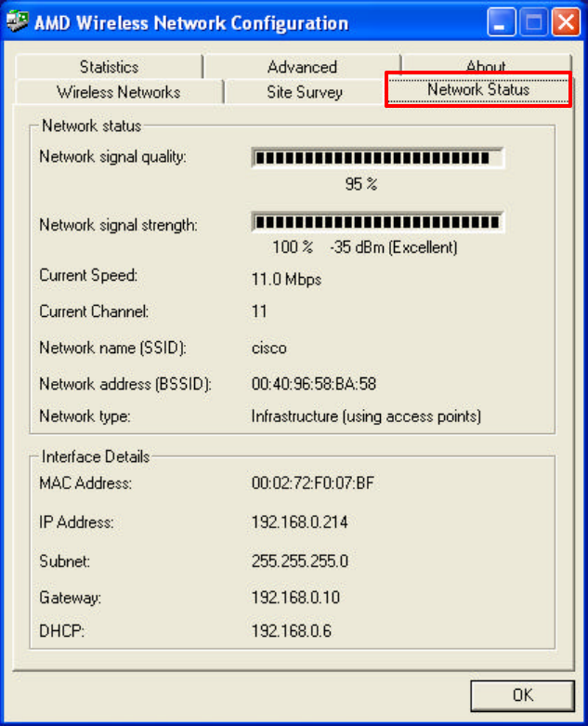
Task: Click the network signal quality bar
Action: (377, 158)
